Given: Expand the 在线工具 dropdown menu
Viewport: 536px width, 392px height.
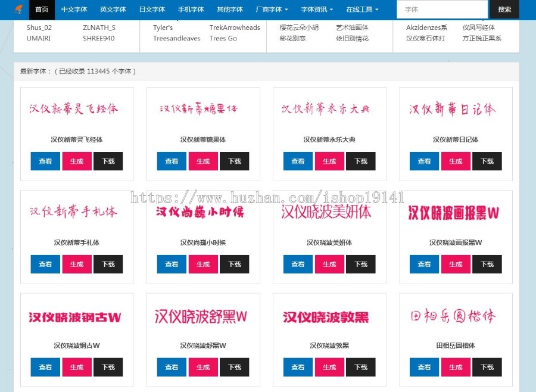Looking at the screenshot, I should (362, 10).
